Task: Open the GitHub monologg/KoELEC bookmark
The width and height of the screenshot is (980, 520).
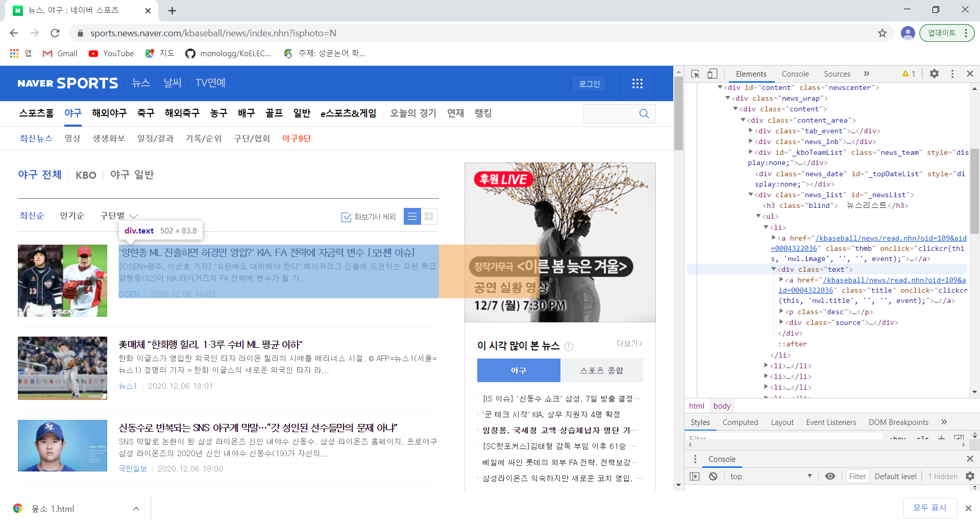Action: (228, 53)
